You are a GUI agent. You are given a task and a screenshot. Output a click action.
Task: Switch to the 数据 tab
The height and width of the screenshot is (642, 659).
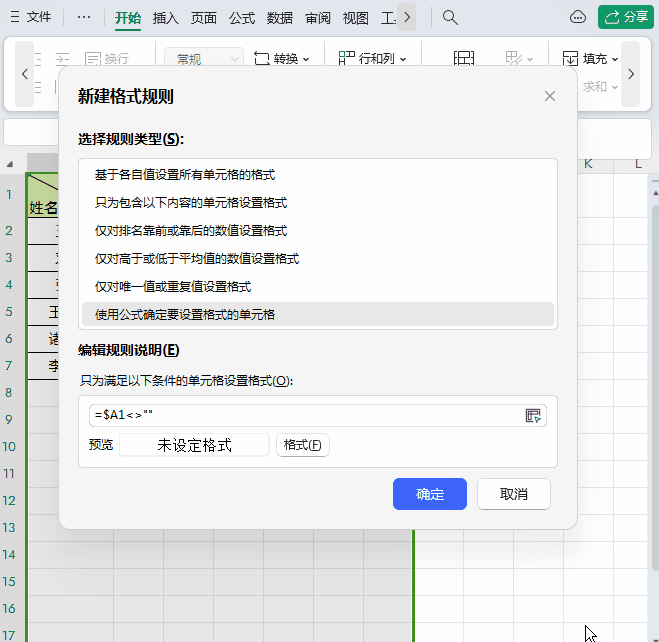click(x=280, y=18)
